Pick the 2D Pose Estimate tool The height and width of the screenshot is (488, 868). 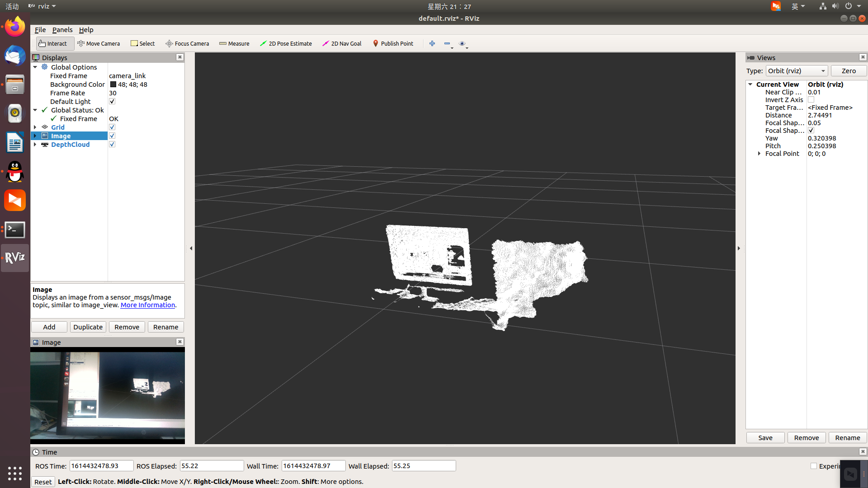[x=286, y=43]
